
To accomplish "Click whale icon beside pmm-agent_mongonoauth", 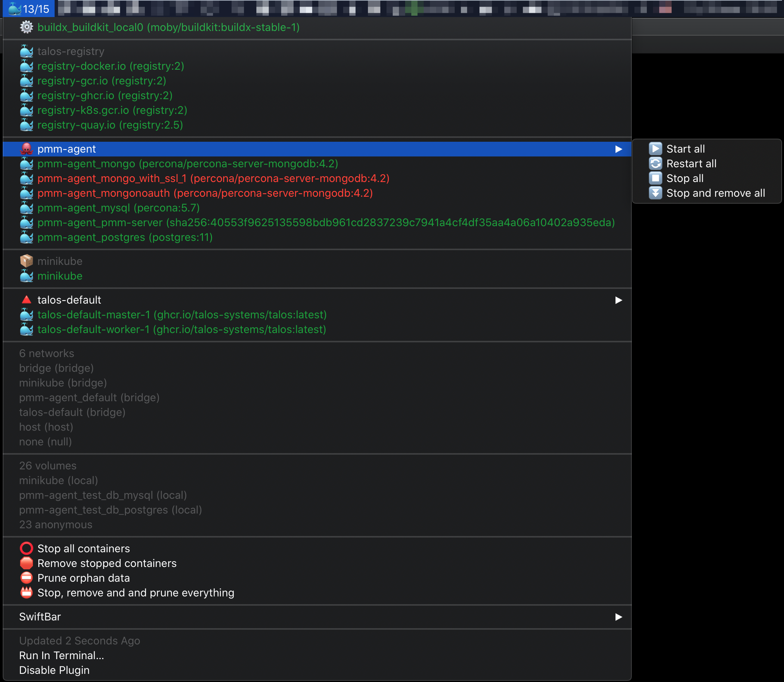I will coord(26,193).
